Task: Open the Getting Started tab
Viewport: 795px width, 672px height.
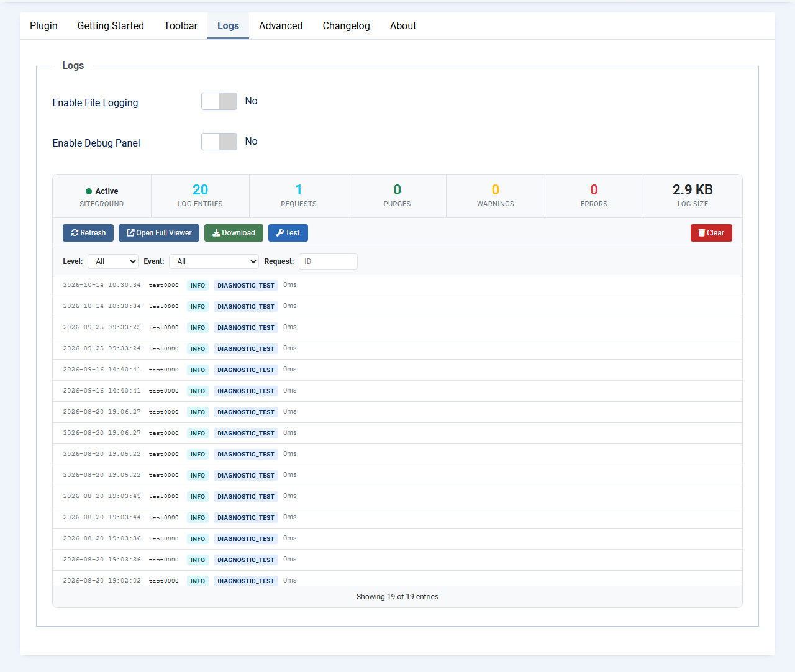Action: pyautogui.click(x=111, y=25)
